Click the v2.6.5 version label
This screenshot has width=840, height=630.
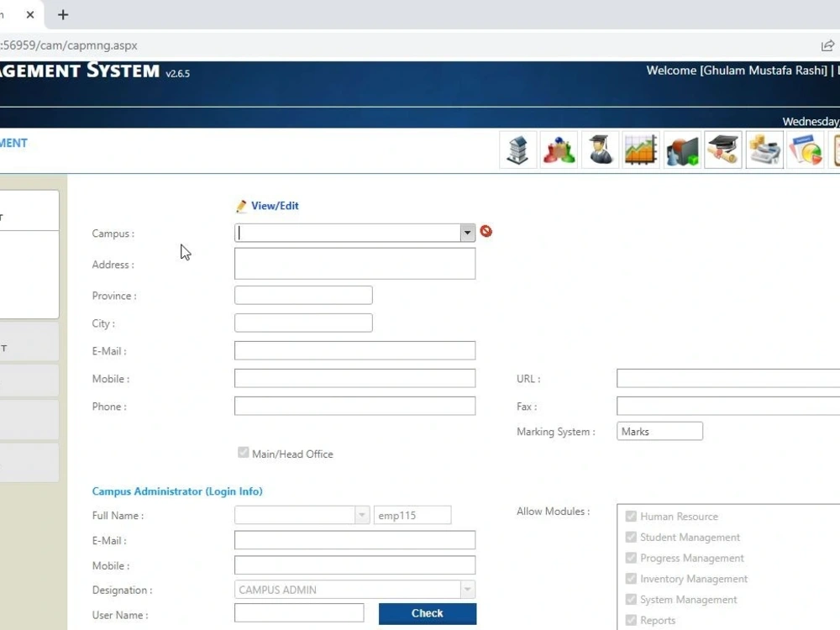tap(178, 73)
